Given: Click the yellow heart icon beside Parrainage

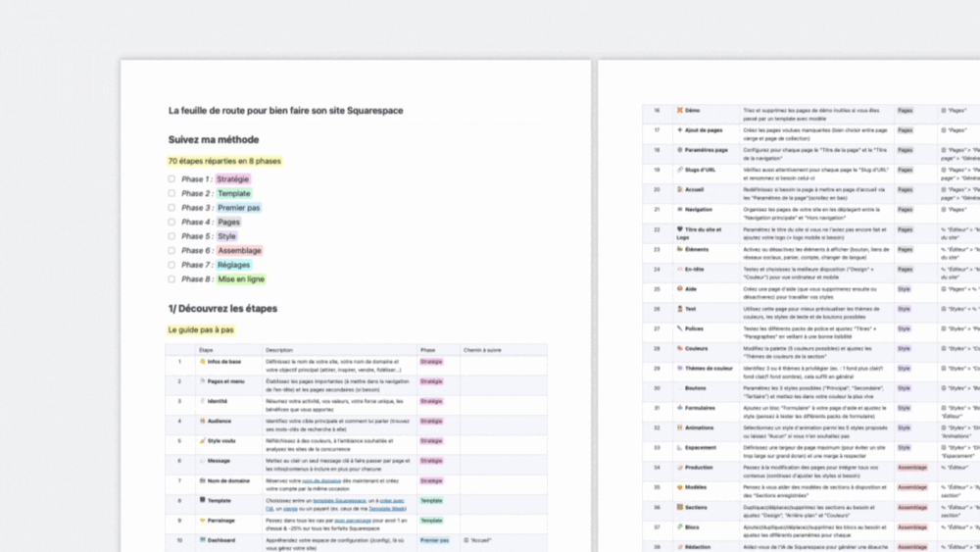Looking at the screenshot, I should click(203, 520).
